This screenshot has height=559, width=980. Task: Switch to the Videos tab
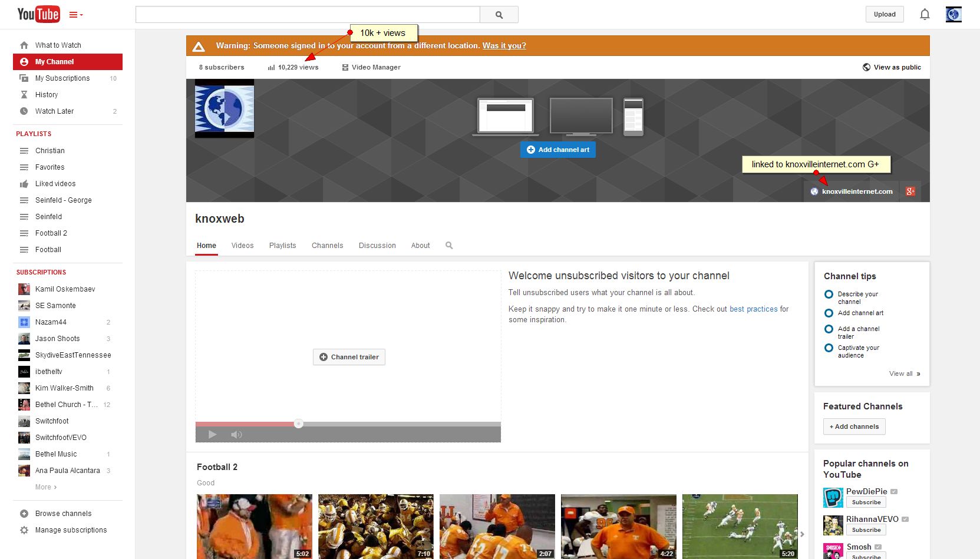pyautogui.click(x=242, y=246)
